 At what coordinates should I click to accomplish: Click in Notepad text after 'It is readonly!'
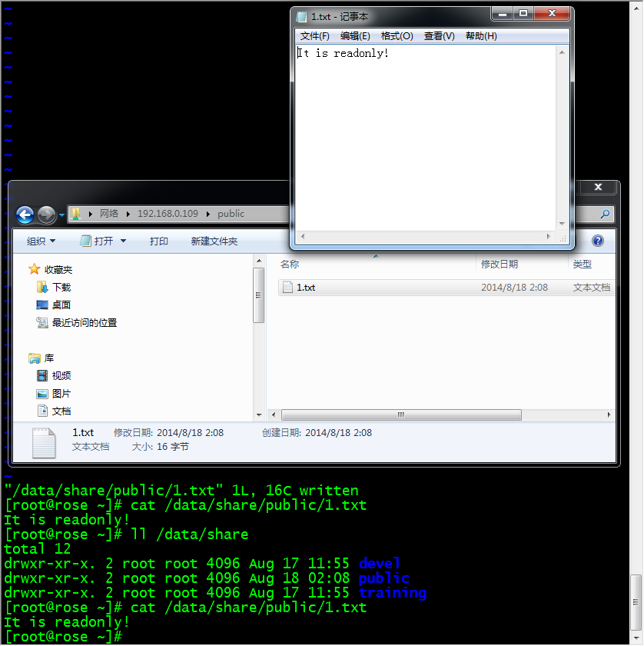click(389, 53)
